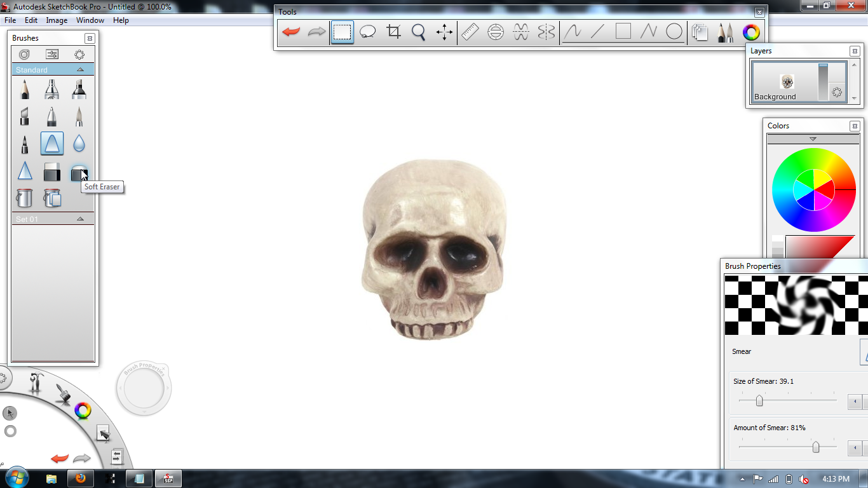
Task: Select the Move/Transform layer tool
Action: pyautogui.click(x=444, y=32)
